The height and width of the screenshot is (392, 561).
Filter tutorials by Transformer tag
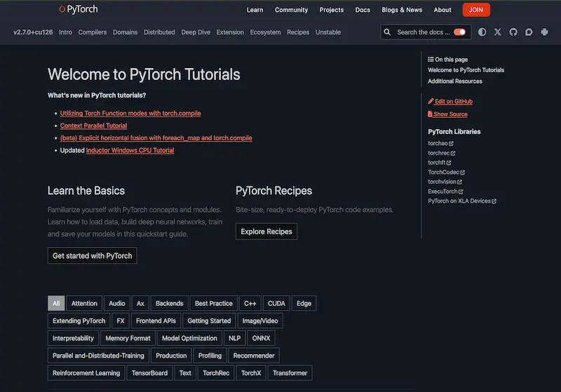[x=290, y=372]
